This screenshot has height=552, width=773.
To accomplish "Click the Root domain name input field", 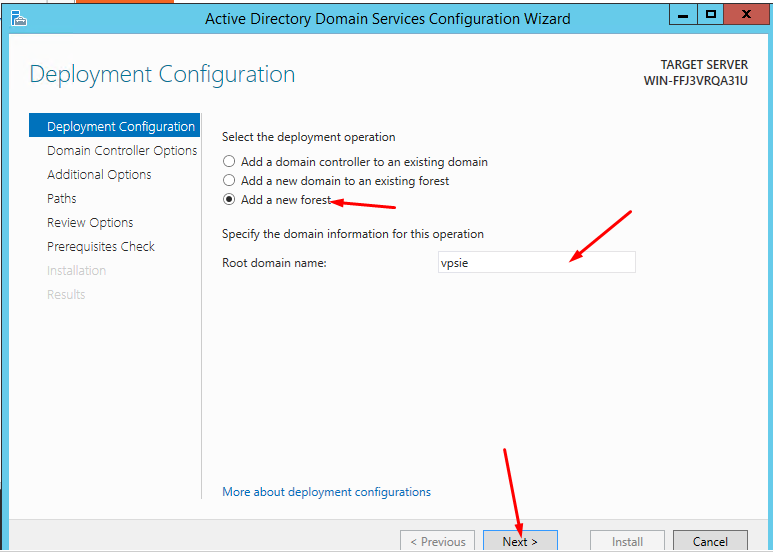I will pyautogui.click(x=536, y=262).
